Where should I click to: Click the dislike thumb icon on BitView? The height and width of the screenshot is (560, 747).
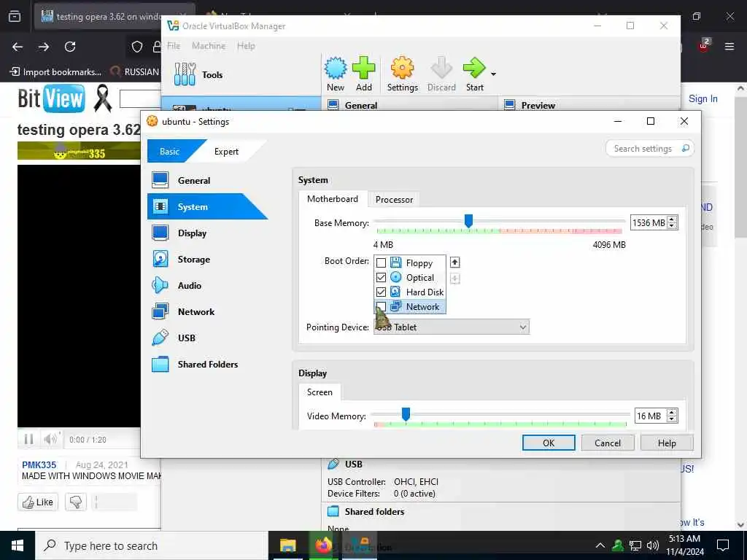pyautogui.click(x=76, y=502)
